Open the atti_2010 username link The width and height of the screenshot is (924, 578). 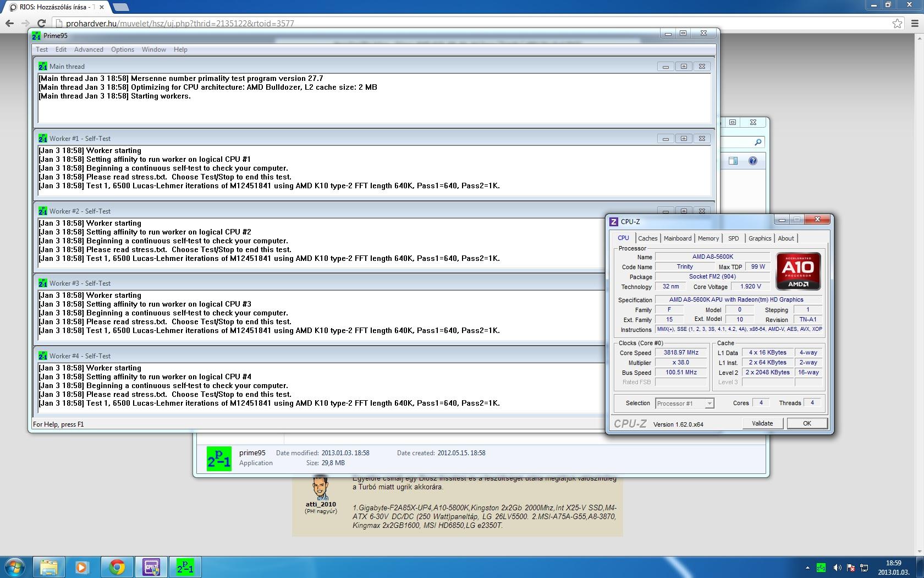[x=321, y=504]
